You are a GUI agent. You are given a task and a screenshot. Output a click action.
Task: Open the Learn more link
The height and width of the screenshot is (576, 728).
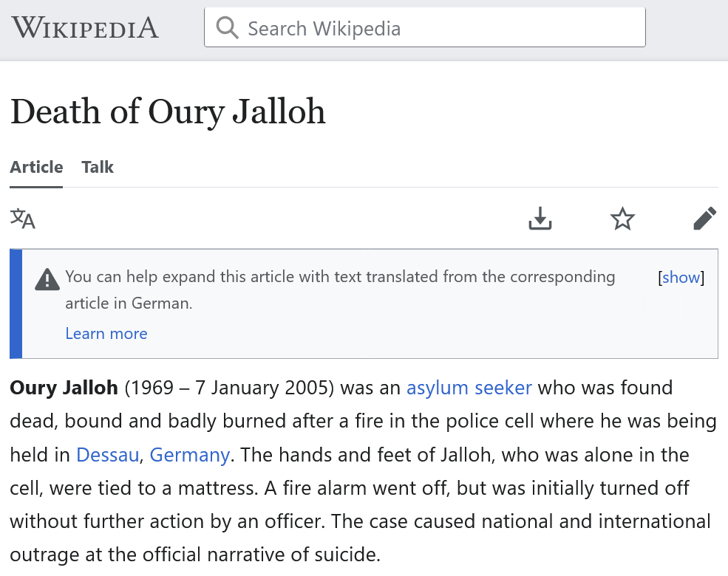click(x=106, y=334)
